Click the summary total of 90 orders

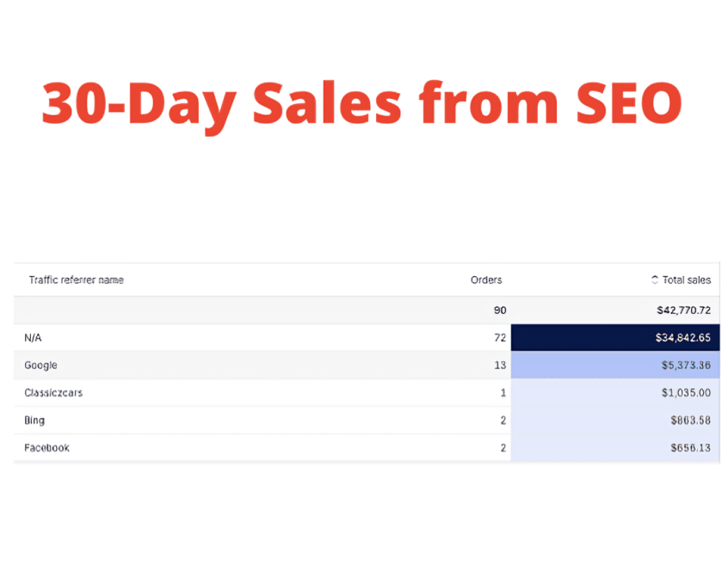(499, 310)
